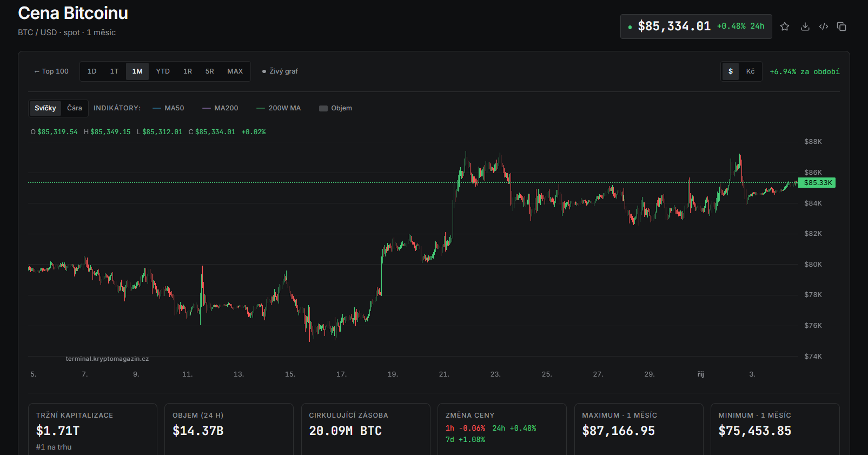Click the Tržní kapitalizace value $1.71T
The height and width of the screenshot is (455, 868).
(58, 431)
